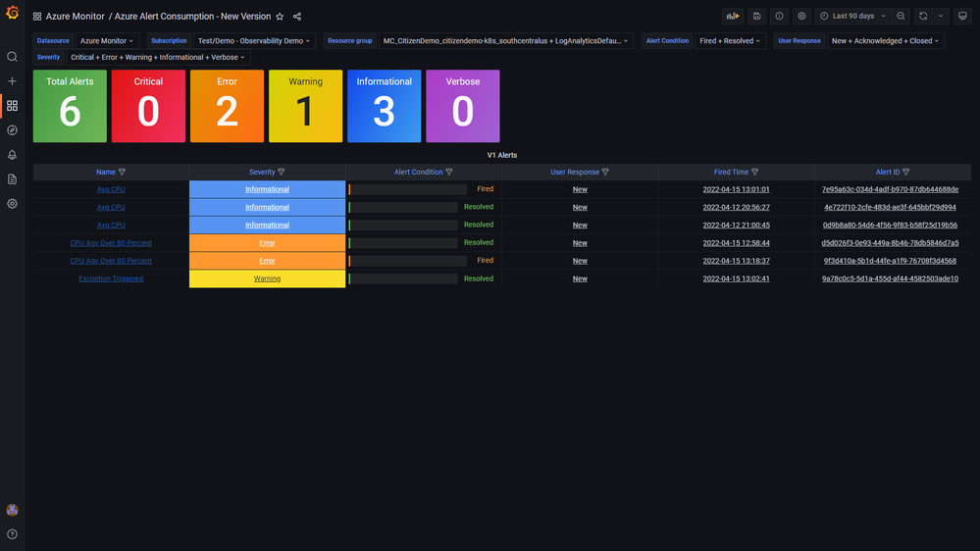980x551 pixels.
Task: Filter the Severity column
Action: [282, 172]
